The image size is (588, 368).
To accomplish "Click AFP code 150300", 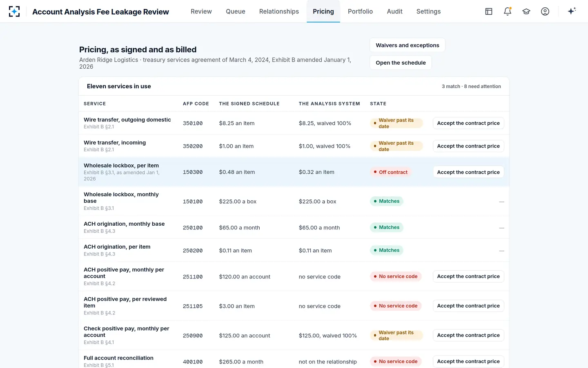I will tap(193, 173).
